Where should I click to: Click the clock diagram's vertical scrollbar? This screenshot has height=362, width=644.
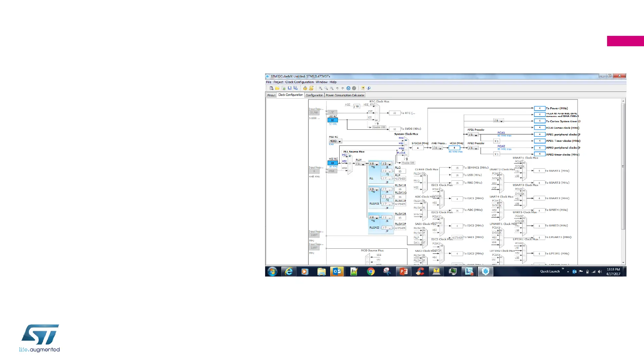click(x=623, y=166)
